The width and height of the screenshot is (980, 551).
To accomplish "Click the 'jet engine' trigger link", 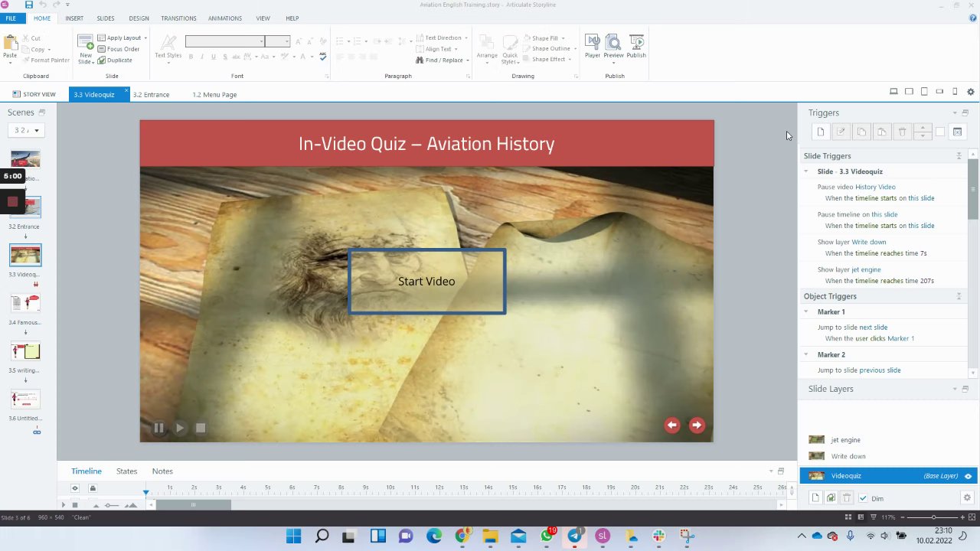I will tap(866, 269).
